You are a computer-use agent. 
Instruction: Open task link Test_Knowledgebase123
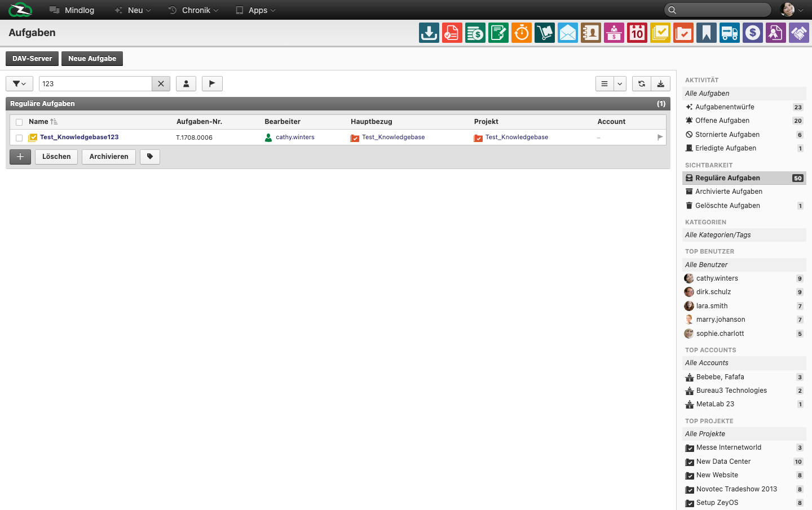pyautogui.click(x=80, y=137)
